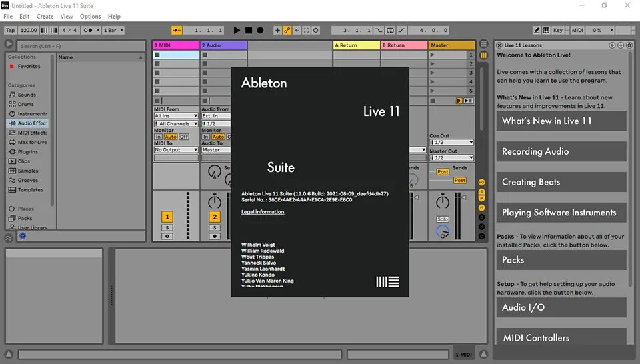Toggle the Automation Arm button
The height and width of the screenshot is (364, 640).
pos(287,30)
